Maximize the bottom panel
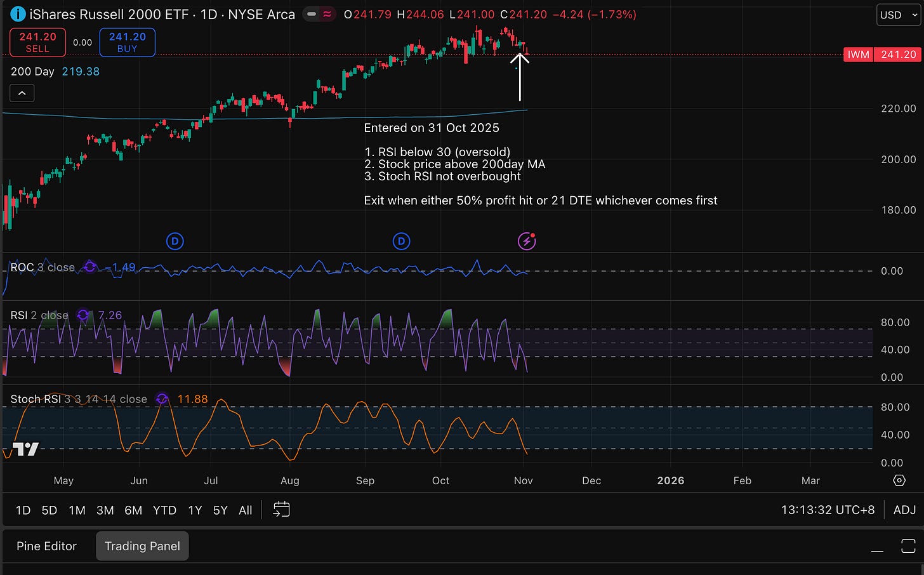 (x=908, y=546)
